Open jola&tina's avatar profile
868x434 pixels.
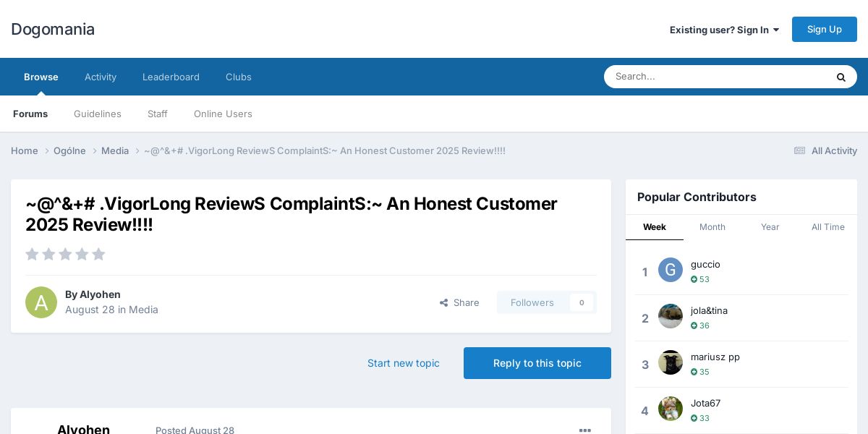click(671, 316)
